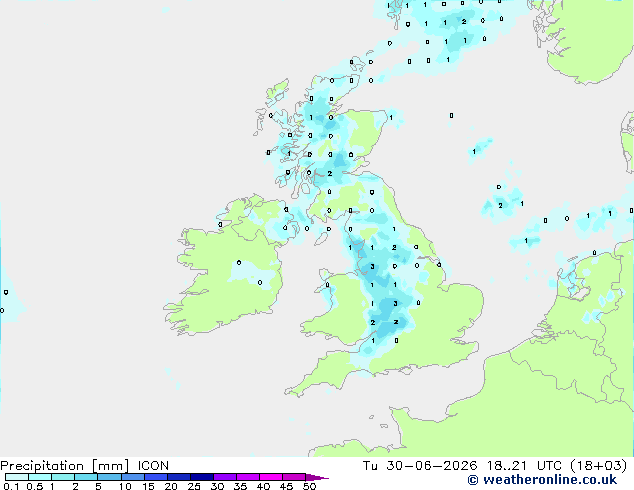
Task: Click the '40' legend scale label
Action: pyautogui.click(x=264, y=486)
